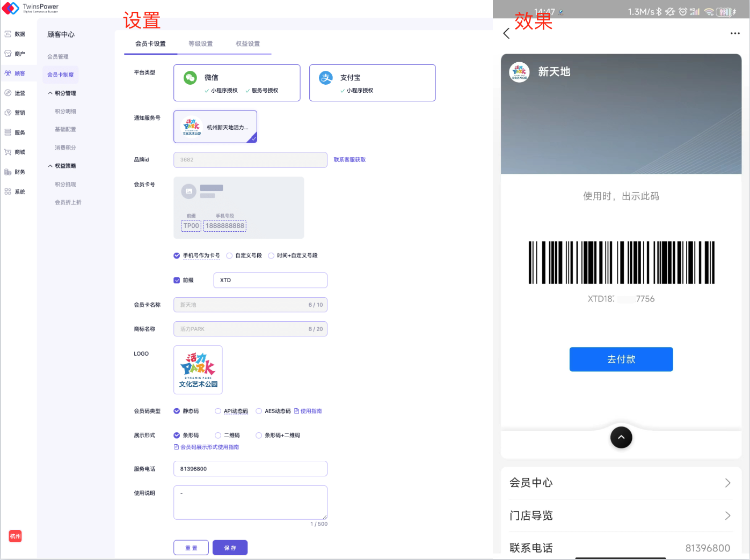Open the 商户 sidebar icon
Image resolution: width=750 pixels, height=560 pixels.
(8, 54)
